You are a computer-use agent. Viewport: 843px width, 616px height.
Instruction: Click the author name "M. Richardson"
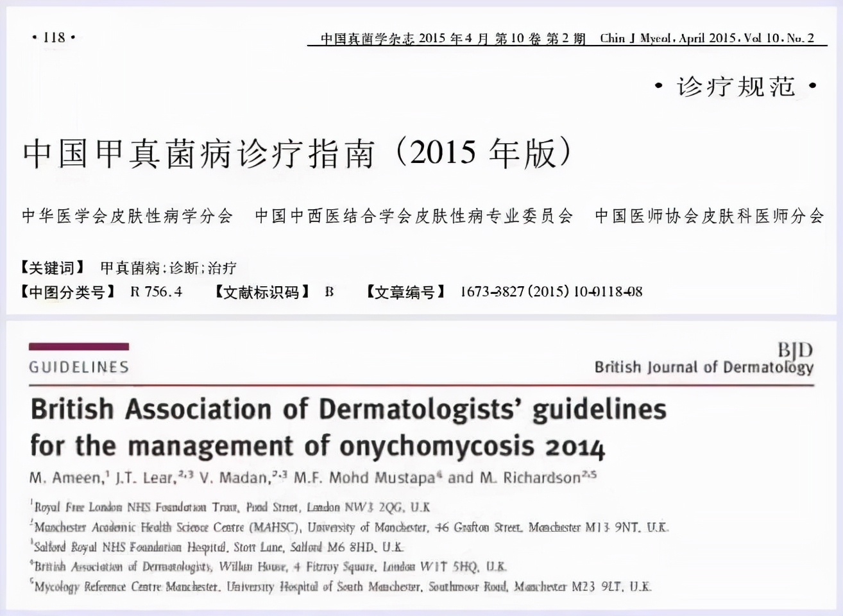pyautogui.click(x=531, y=478)
